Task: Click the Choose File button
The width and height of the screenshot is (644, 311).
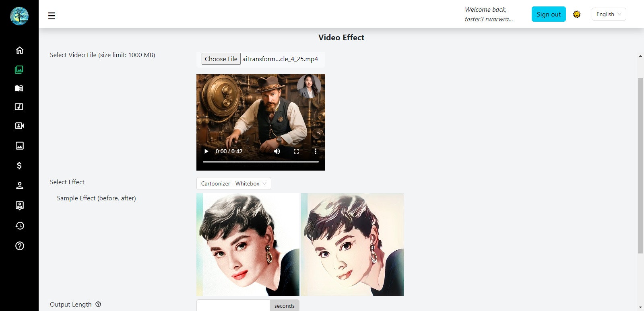Action: coord(221,59)
